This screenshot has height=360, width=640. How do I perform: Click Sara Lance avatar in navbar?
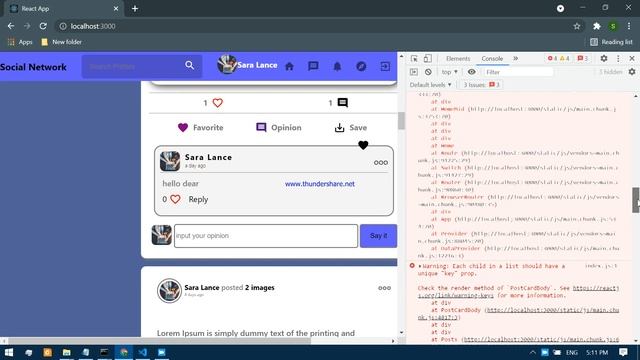(x=227, y=64)
